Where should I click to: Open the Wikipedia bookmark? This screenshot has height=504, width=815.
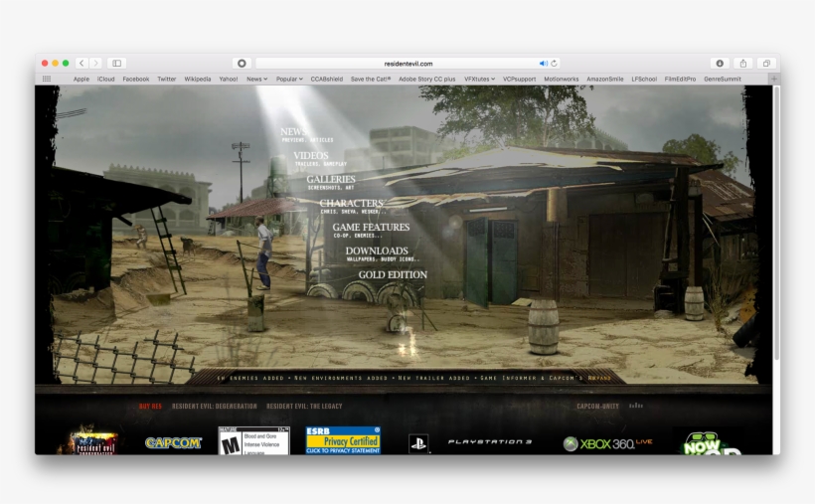click(x=198, y=79)
